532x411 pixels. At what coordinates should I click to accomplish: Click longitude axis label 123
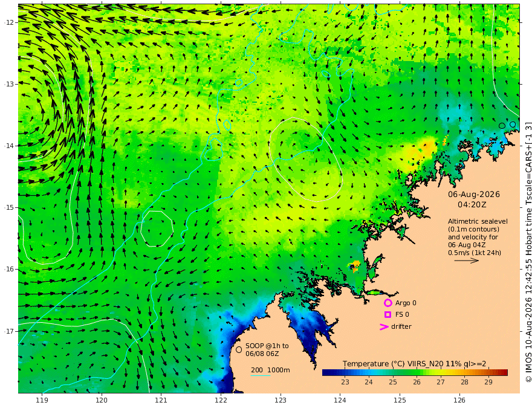(281, 401)
